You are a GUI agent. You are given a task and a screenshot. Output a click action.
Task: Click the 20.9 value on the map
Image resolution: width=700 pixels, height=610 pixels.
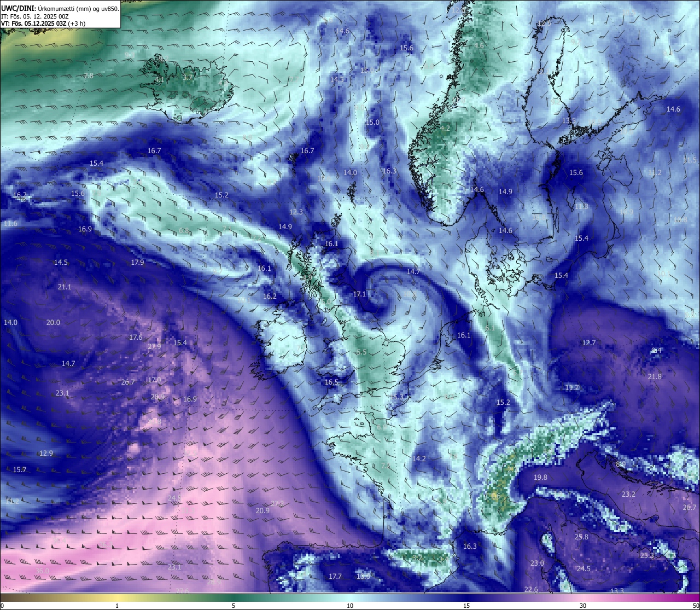262,511
